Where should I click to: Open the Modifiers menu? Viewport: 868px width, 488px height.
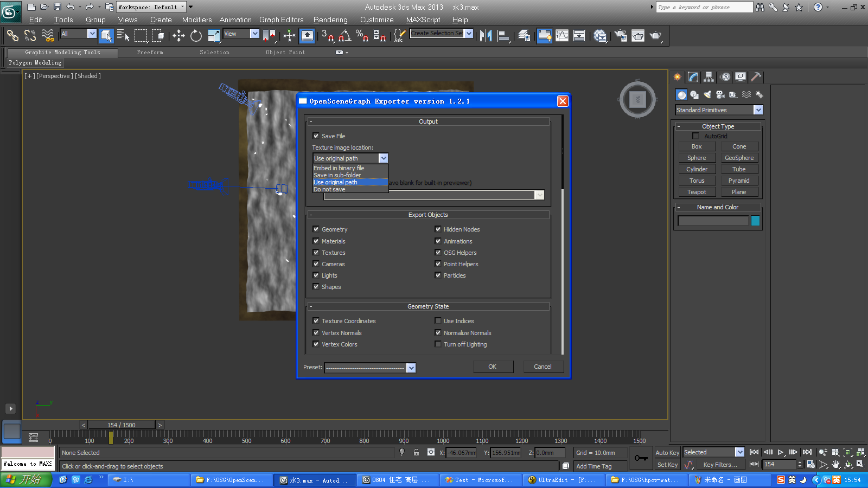(x=197, y=20)
